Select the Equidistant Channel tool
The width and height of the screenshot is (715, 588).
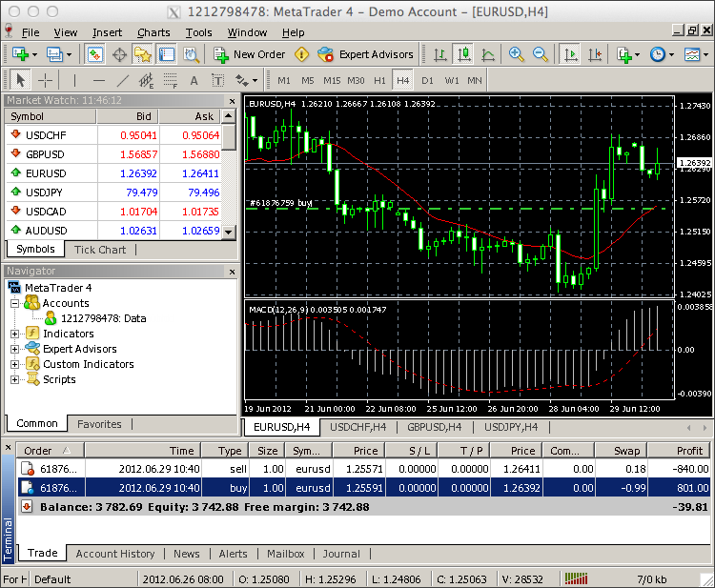coord(147,81)
